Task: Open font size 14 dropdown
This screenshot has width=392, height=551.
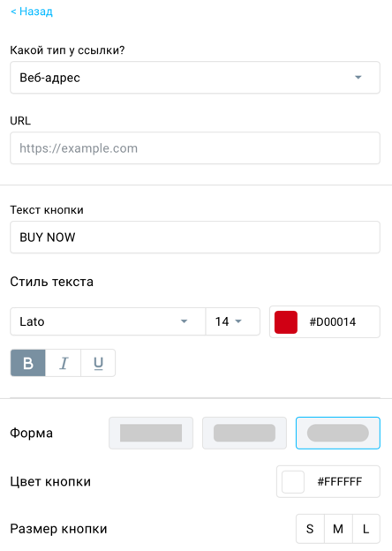Action: click(x=233, y=321)
